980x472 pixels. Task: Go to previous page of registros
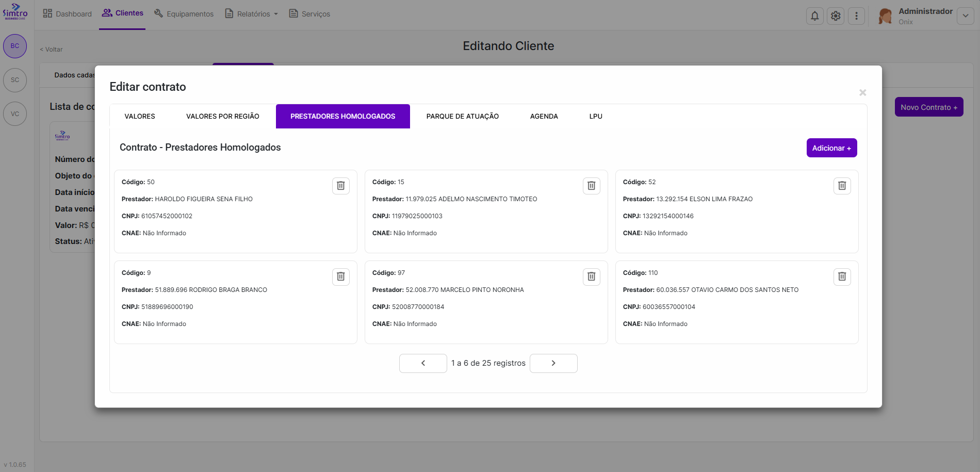tap(423, 363)
